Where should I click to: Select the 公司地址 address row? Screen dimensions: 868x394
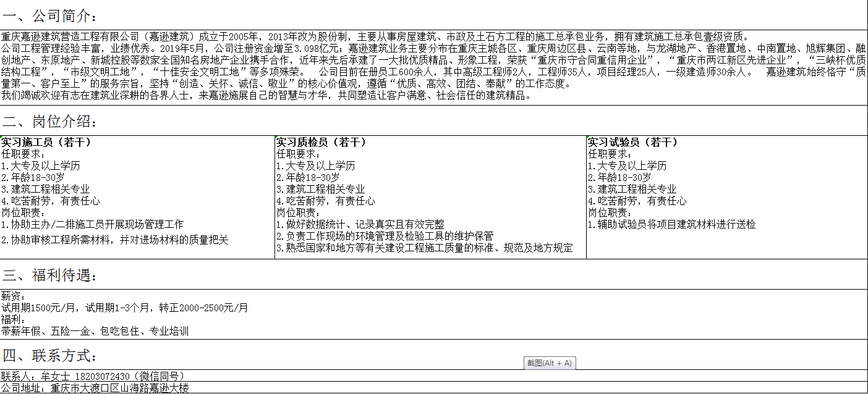pyautogui.click(x=95, y=388)
